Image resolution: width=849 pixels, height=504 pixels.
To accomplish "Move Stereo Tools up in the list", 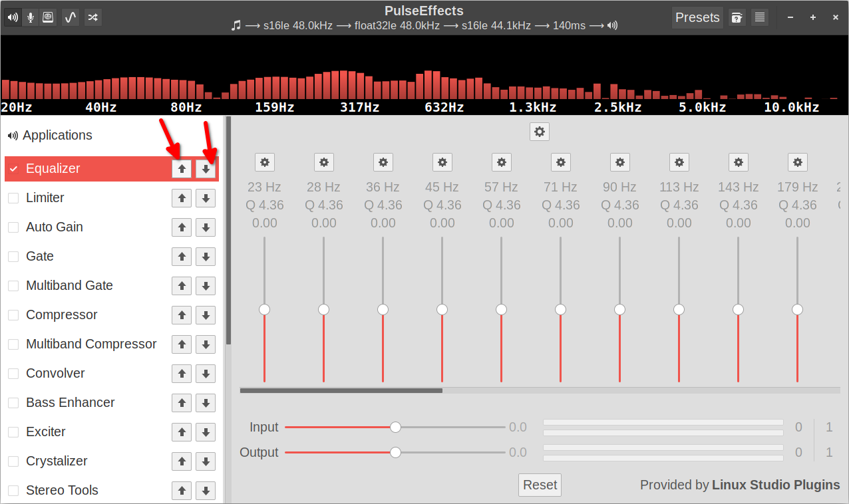I will pyautogui.click(x=182, y=491).
